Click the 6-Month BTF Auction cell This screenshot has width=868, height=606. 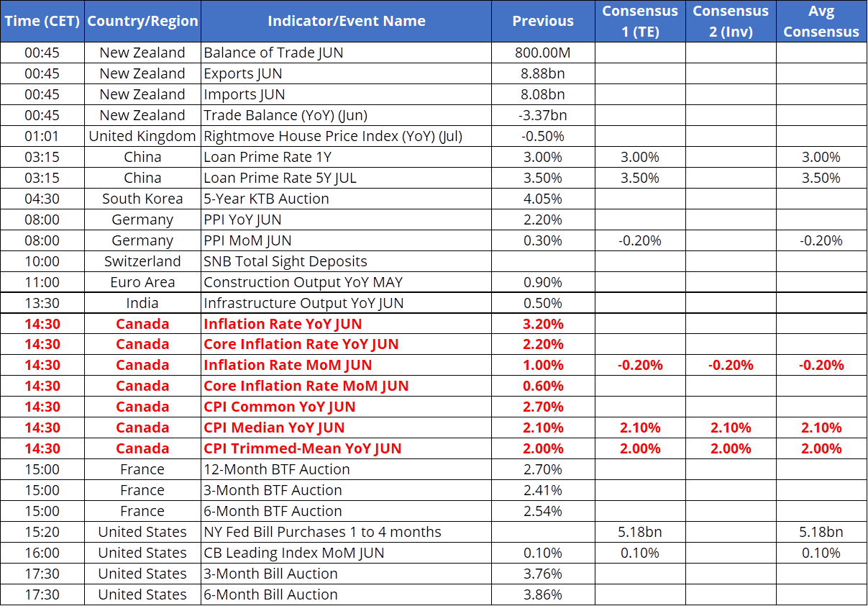pyautogui.click(x=347, y=511)
